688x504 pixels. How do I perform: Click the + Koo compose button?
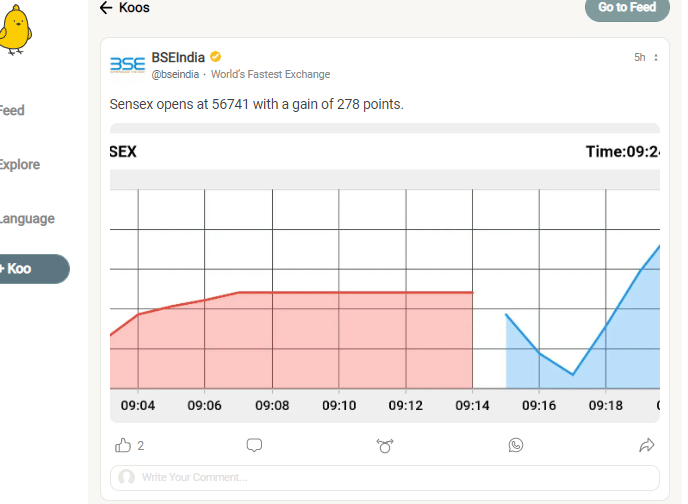[x=35, y=268]
